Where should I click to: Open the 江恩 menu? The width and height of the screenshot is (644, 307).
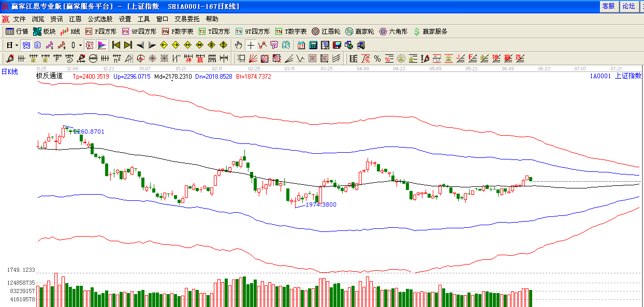click(x=75, y=19)
